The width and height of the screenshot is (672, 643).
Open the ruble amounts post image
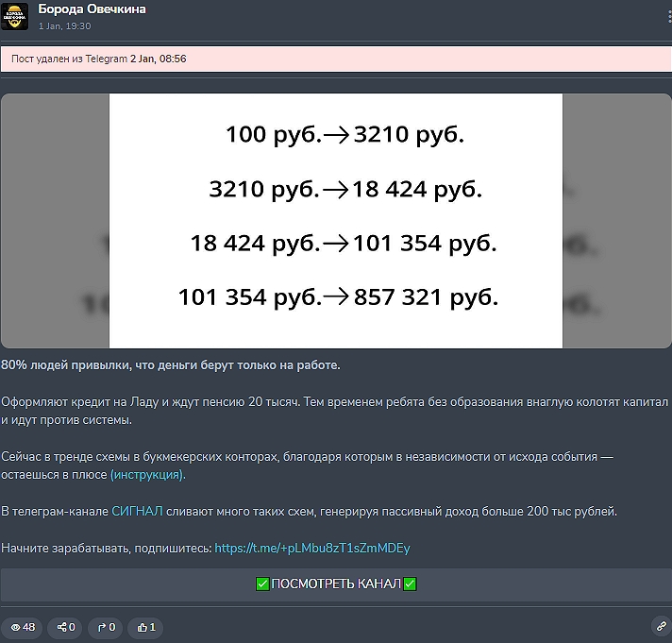click(x=335, y=220)
